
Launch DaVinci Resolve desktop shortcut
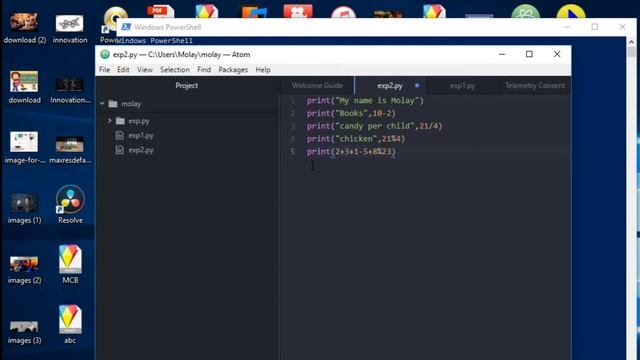coord(70,204)
